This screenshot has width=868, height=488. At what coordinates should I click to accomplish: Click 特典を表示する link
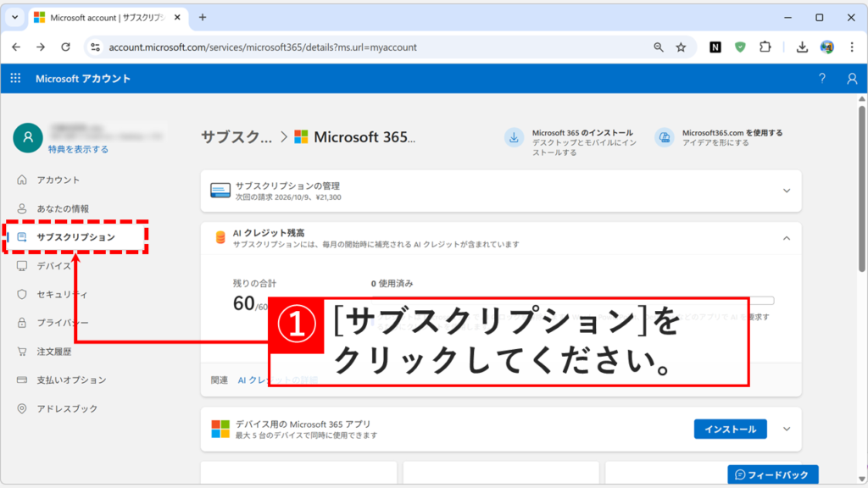pyautogui.click(x=78, y=149)
